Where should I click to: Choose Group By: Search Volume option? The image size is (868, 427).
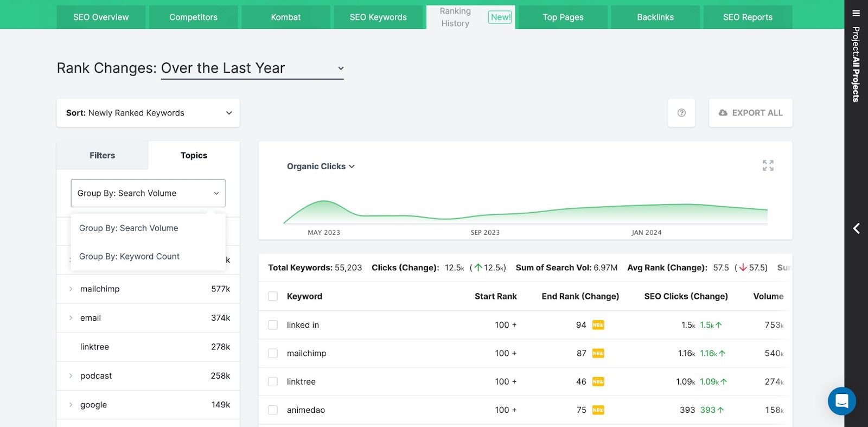148,228
